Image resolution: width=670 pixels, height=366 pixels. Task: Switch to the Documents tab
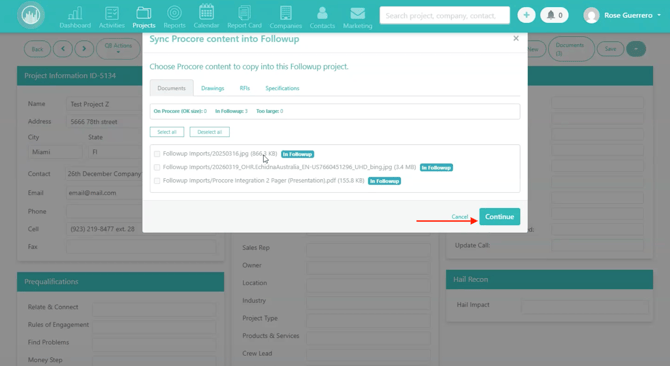[171, 88]
